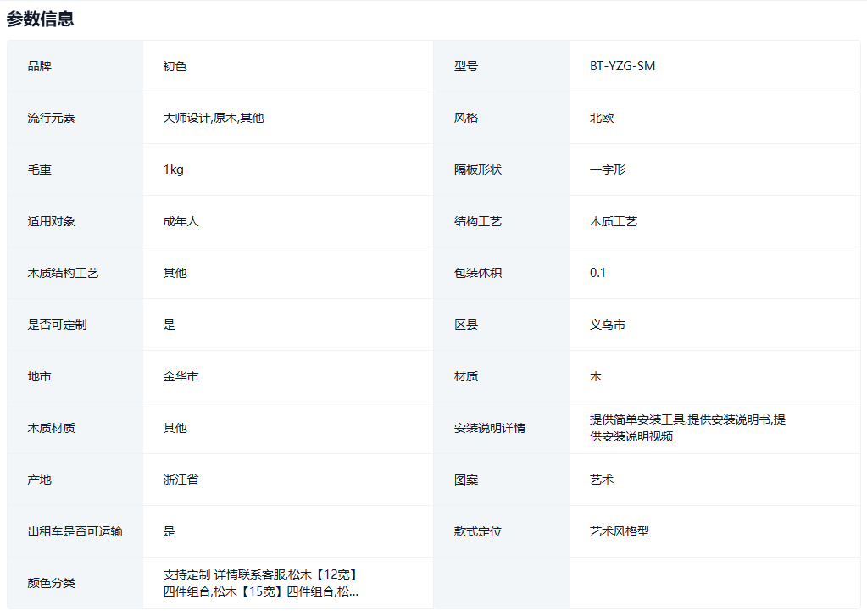The image size is (867, 616).
Task: Select the brand value 初色
Action: pyautogui.click(x=175, y=66)
